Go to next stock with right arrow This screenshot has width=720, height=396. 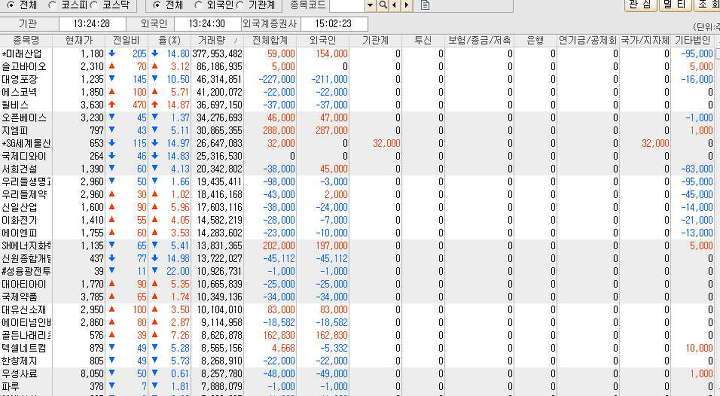click(406, 5)
